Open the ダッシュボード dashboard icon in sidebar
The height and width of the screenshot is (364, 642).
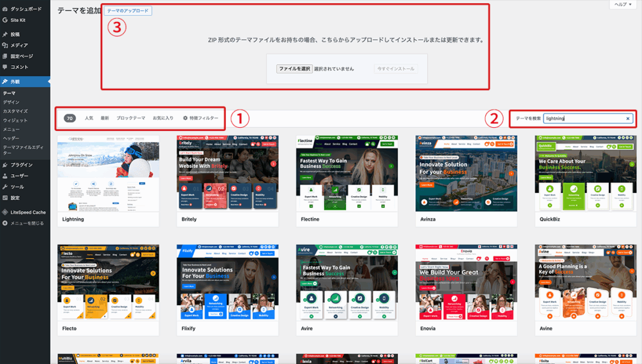[x=5, y=9]
